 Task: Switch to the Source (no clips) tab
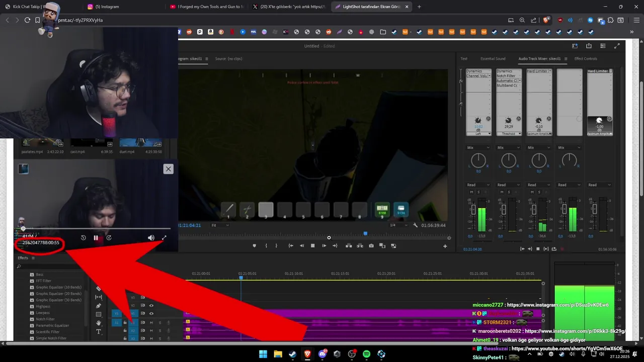228,59
